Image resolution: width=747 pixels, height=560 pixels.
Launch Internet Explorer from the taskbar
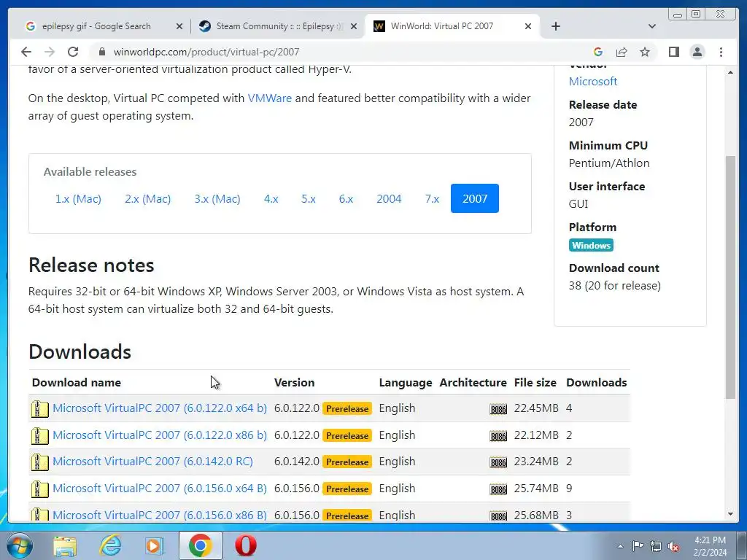[110, 545]
